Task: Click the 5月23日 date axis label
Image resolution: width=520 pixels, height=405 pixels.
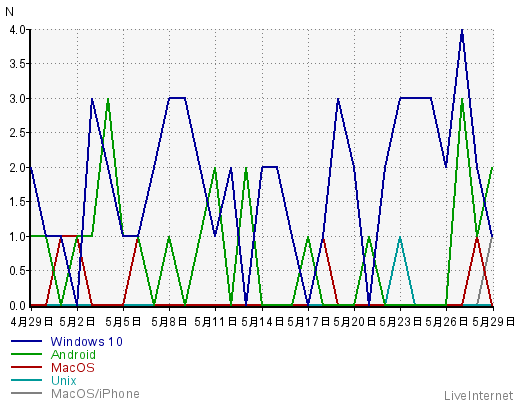Action: coord(400,322)
